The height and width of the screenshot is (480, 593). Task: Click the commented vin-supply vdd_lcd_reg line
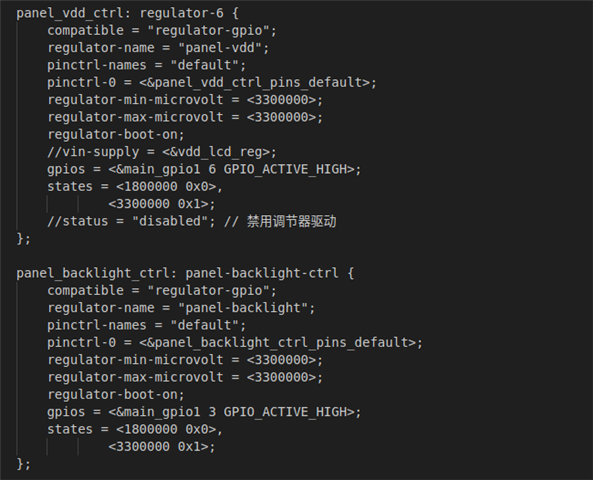pos(162,152)
